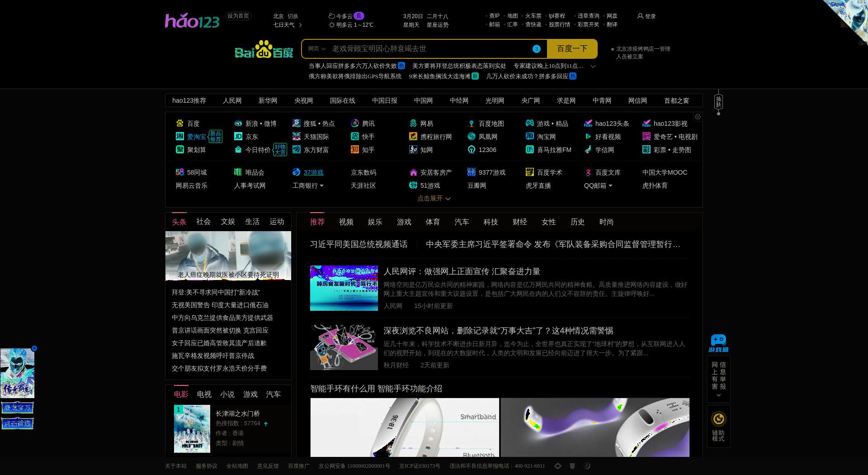Image resolution: width=868 pixels, height=475 pixels.
Task: Click the 58同城 icon
Action: [x=180, y=172]
